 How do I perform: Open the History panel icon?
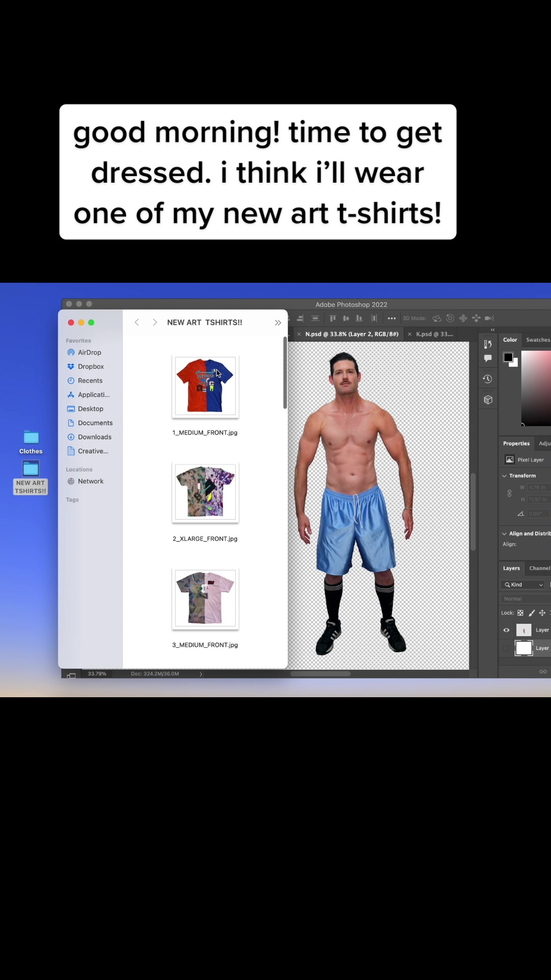[x=488, y=379]
